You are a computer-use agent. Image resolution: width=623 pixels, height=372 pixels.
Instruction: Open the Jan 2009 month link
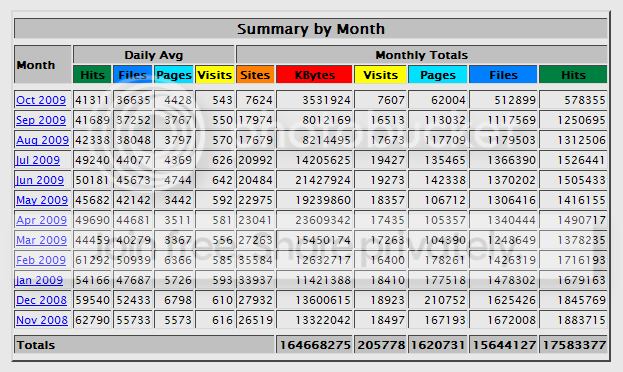[39, 280]
